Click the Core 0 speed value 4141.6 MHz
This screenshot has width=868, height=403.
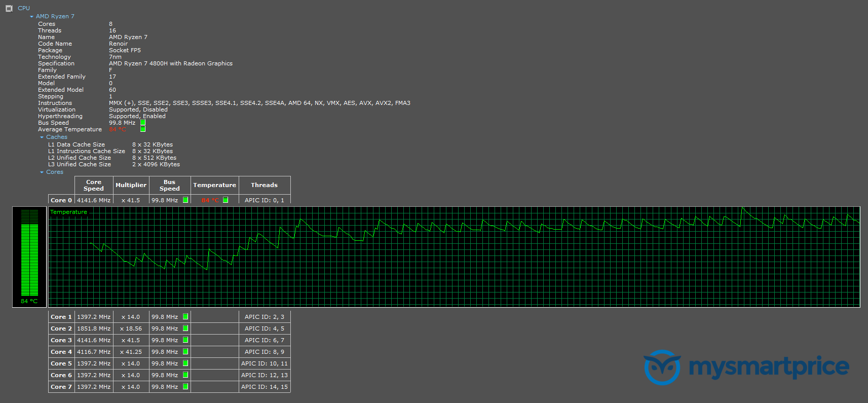[x=94, y=200]
